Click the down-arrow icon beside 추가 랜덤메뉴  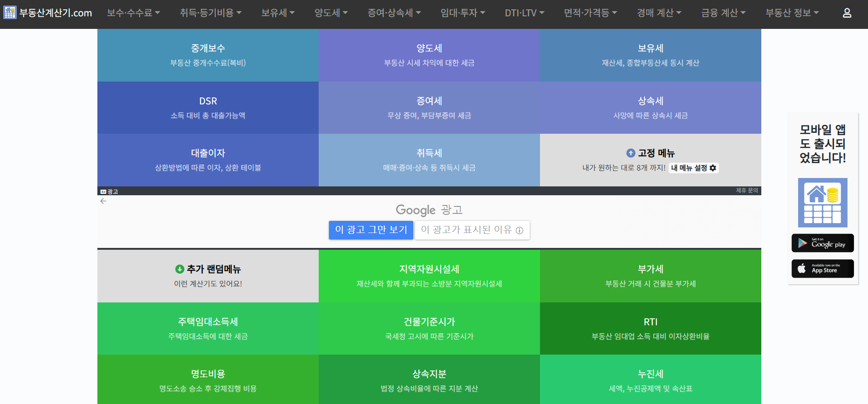[x=179, y=269]
